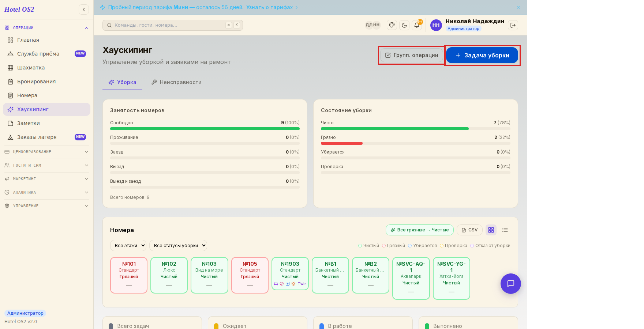The height and width of the screenshot is (329, 644).
Task: Export rooms to CSV
Action: 469,230
